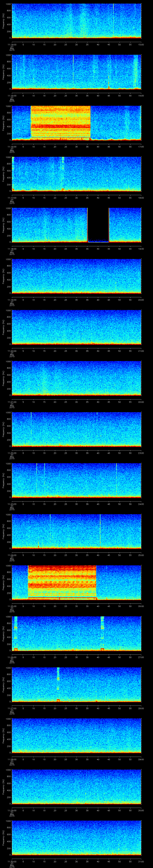Click the 11:16:00 start time label
The image size is (153, 868).
12,147
